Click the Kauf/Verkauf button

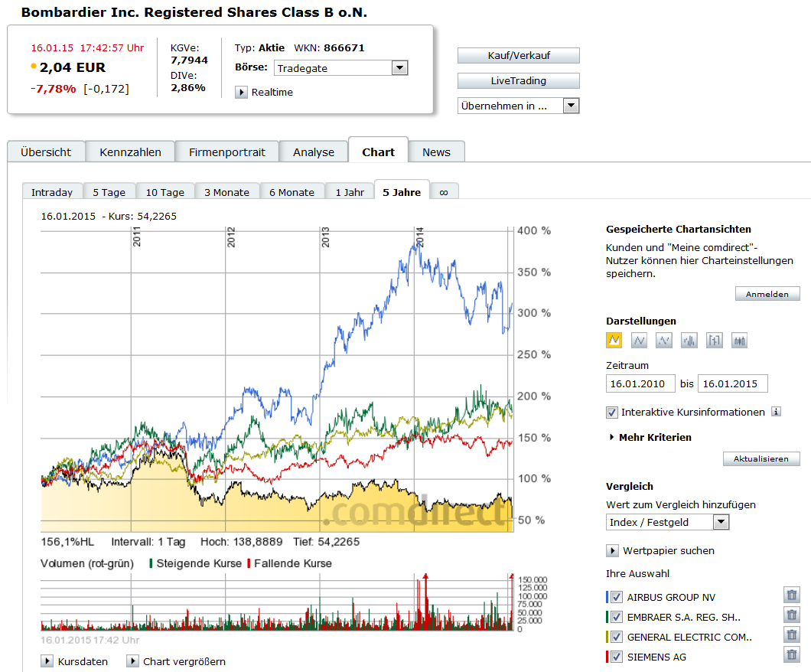pos(518,55)
